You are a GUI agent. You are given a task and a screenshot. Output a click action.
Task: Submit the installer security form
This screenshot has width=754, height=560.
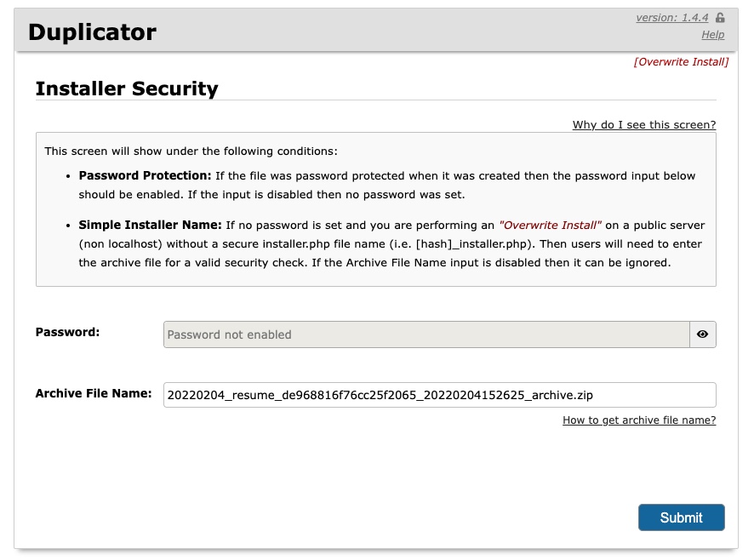pos(682,517)
